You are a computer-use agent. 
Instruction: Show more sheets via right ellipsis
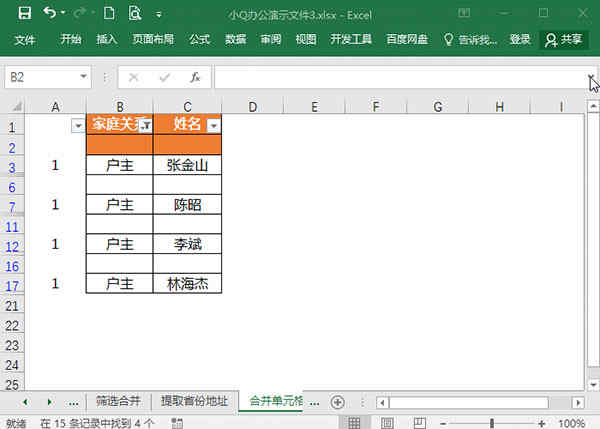tap(314, 403)
